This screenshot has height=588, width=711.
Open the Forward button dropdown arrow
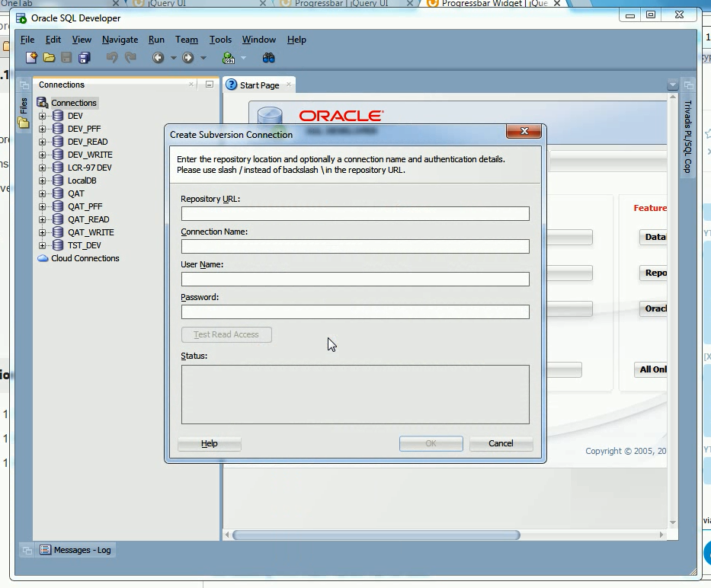(203, 58)
